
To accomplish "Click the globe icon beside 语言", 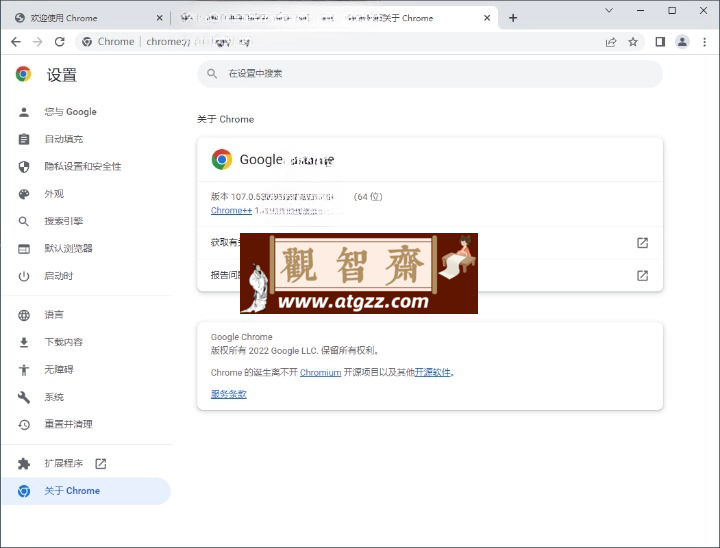I will pos(24,315).
